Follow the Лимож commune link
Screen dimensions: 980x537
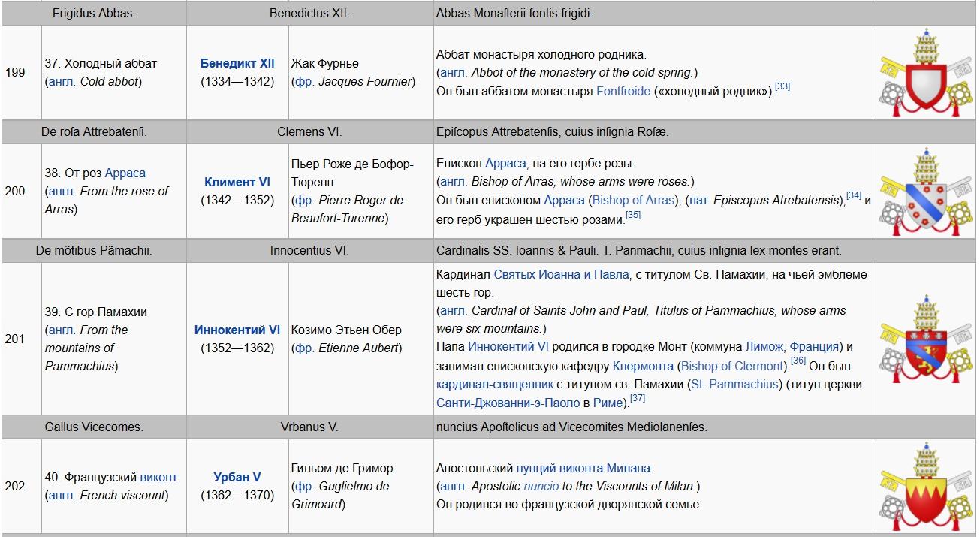(764, 347)
